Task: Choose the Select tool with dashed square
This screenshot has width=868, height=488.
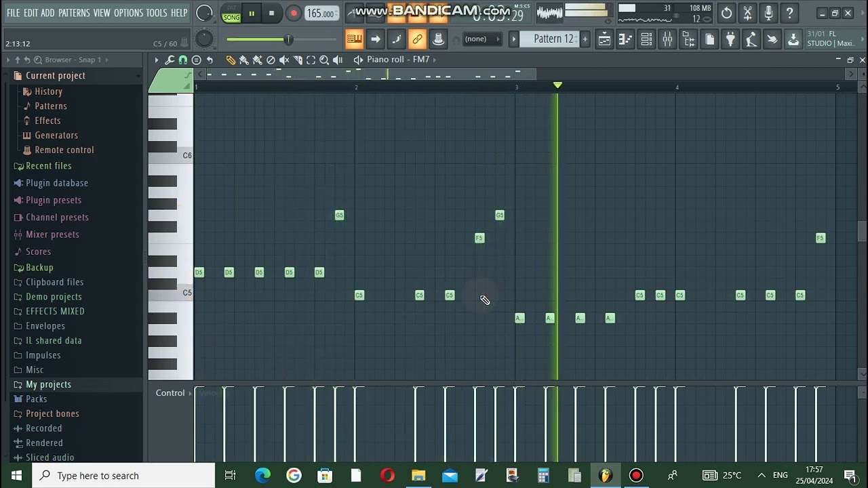Action: (x=311, y=60)
